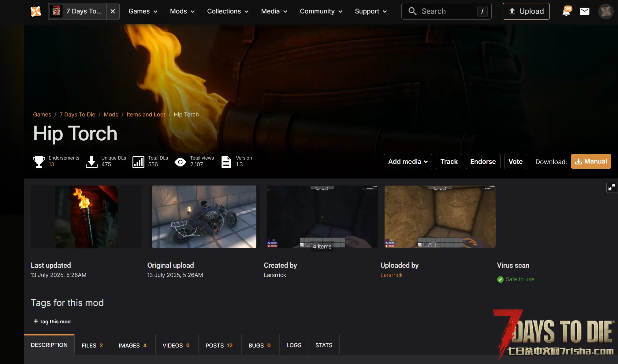This screenshot has height=364, width=618.
Task: Click the Nexus Mods logo icon
Action: coord(36,11)
